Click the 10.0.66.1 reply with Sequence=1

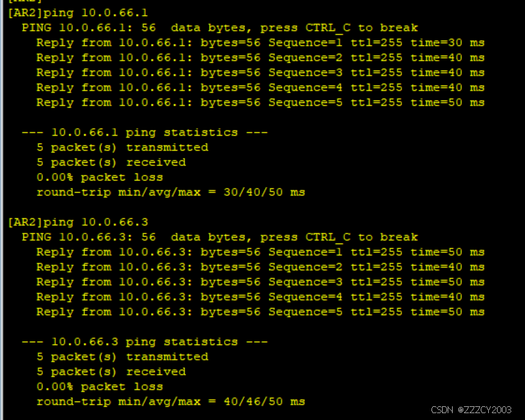click(x=260, y=42)
